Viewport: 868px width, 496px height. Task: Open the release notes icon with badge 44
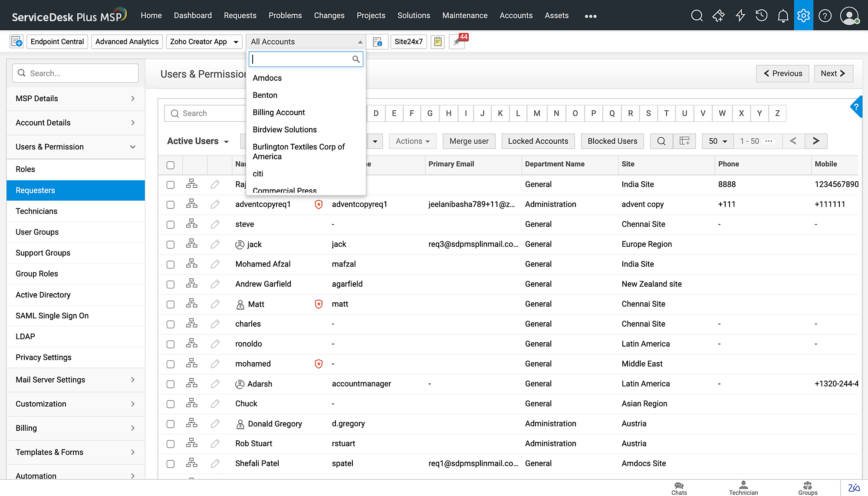coord(457,42)
